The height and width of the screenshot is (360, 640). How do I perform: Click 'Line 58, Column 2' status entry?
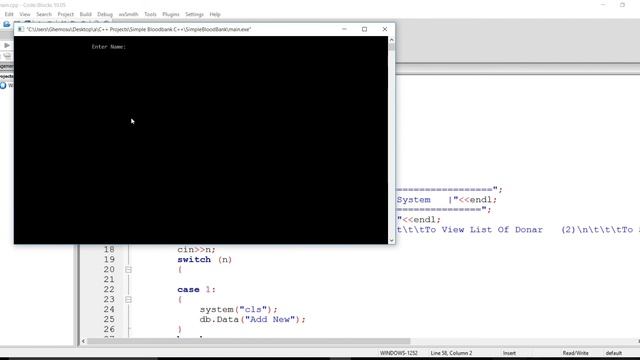pos(451,353)
